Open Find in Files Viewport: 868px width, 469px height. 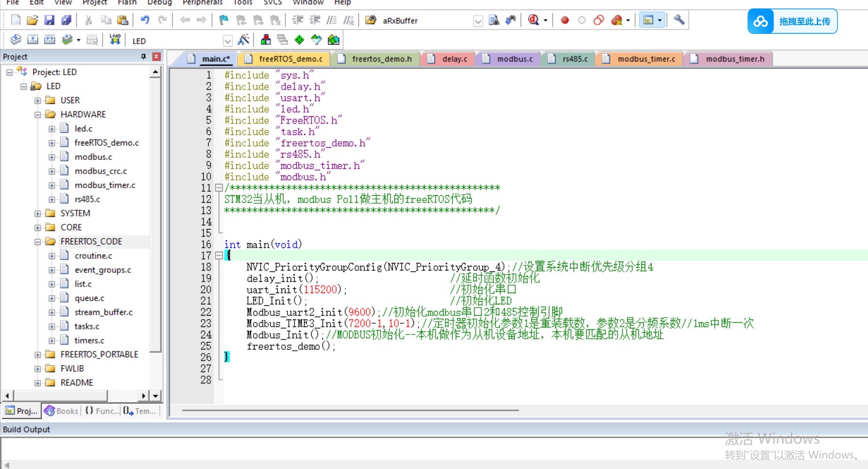click(x=371, y=20)
